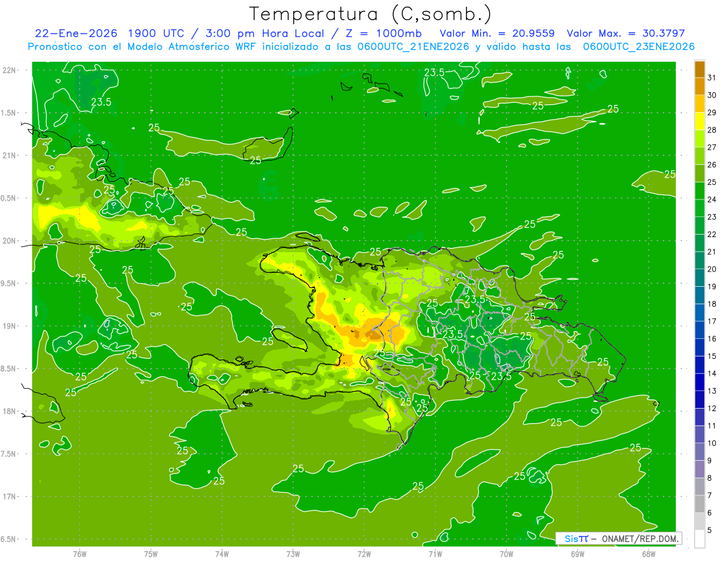Click the 76W longitude axis label
728x562 pixels.
pyautogui.click(x=79, y=554)
